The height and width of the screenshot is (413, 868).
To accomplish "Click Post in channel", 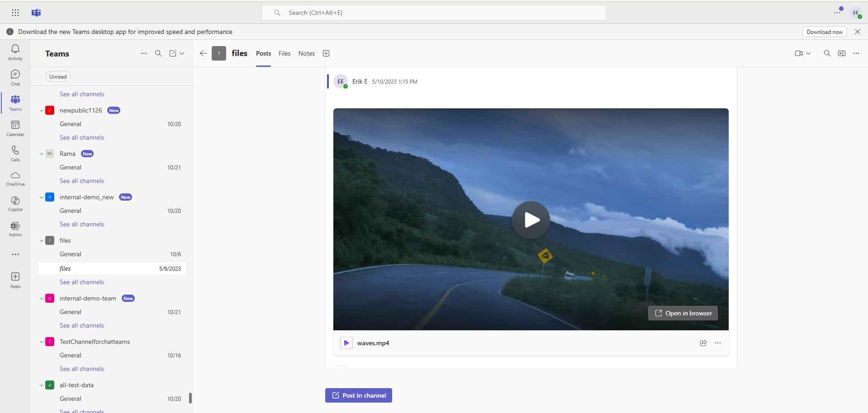I will click(358, 395).
